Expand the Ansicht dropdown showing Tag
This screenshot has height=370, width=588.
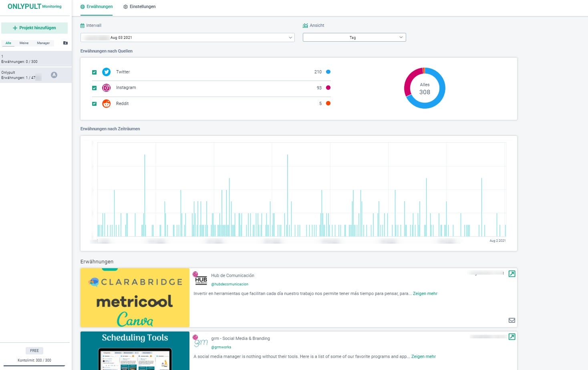(x=354, y=38)
